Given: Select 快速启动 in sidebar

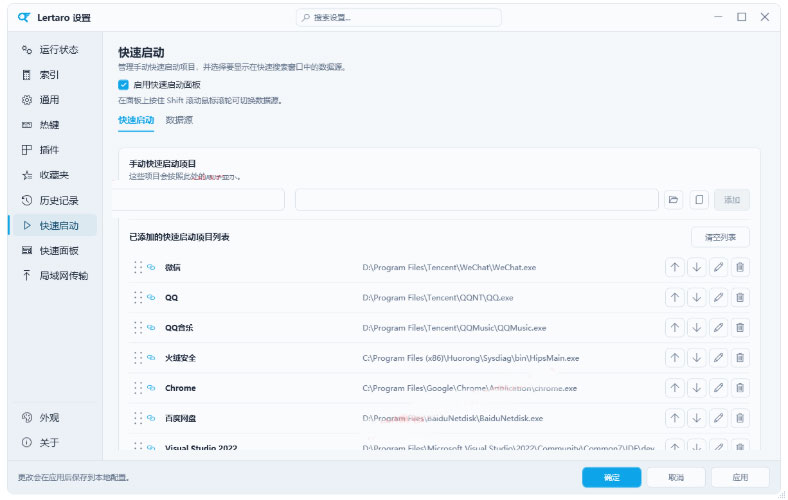Looking at the screenshot, I should click(x=53, y=226).
